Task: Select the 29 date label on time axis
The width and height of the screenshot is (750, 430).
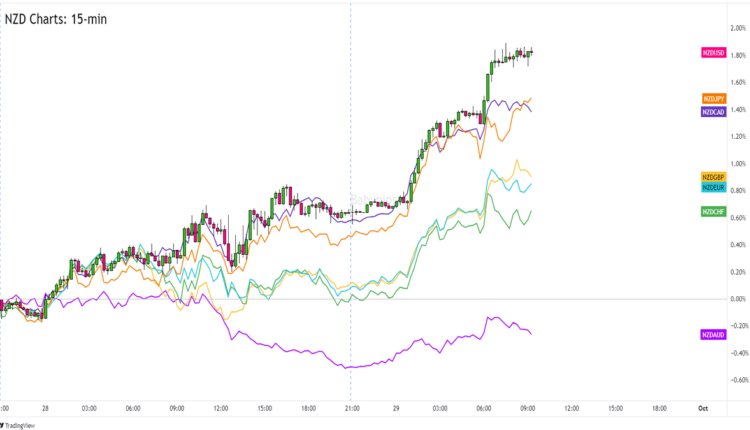Action: (395, 408)
